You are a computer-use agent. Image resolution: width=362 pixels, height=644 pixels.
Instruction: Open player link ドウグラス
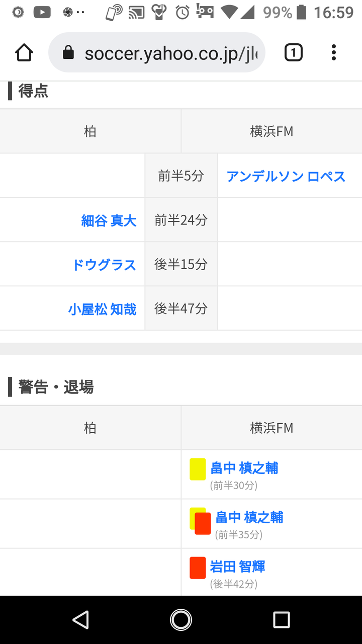click(104, 265)
